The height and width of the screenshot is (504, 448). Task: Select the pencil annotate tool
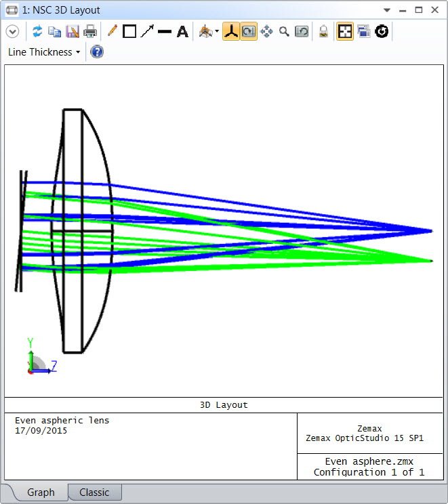(113, 31)
